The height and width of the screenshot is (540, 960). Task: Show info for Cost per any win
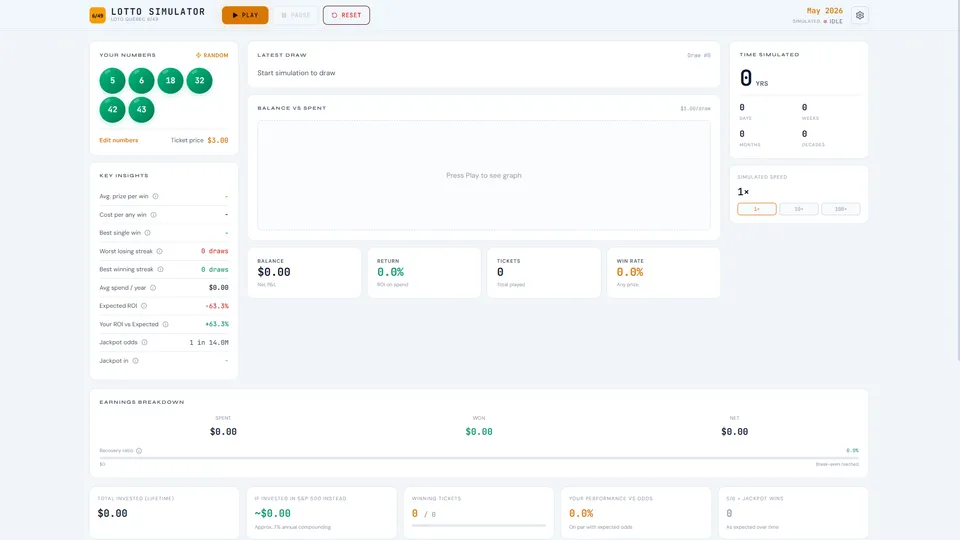[x=154, y=215]
